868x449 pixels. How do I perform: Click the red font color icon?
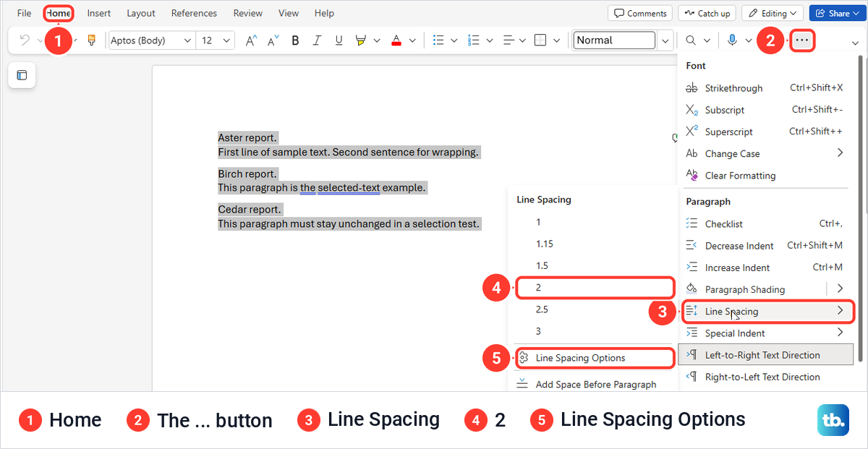click(x=396, y=40)
